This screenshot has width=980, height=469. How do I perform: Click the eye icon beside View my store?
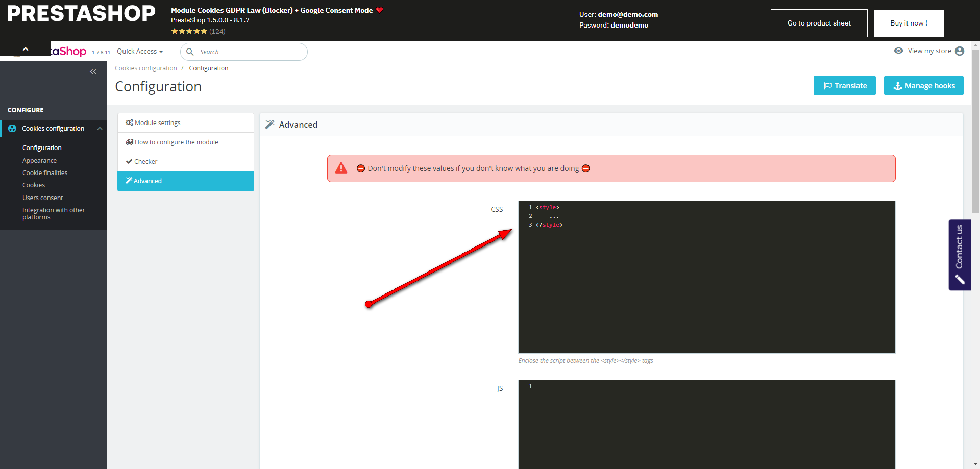click(899, 51)
